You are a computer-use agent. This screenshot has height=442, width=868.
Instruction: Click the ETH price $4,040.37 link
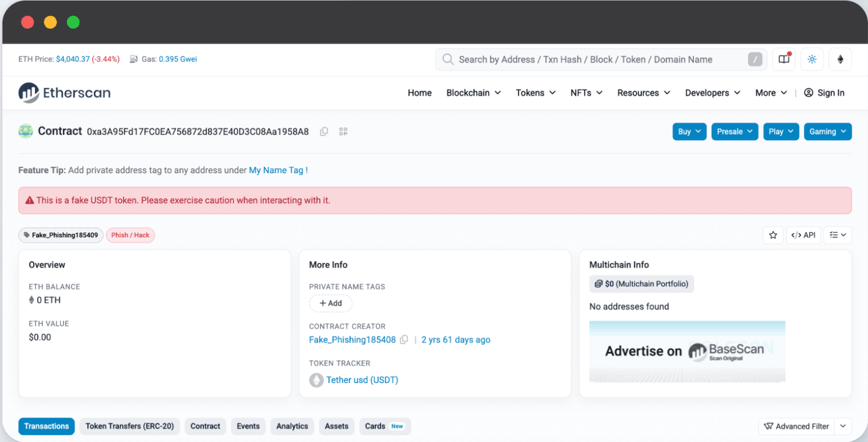73,59
